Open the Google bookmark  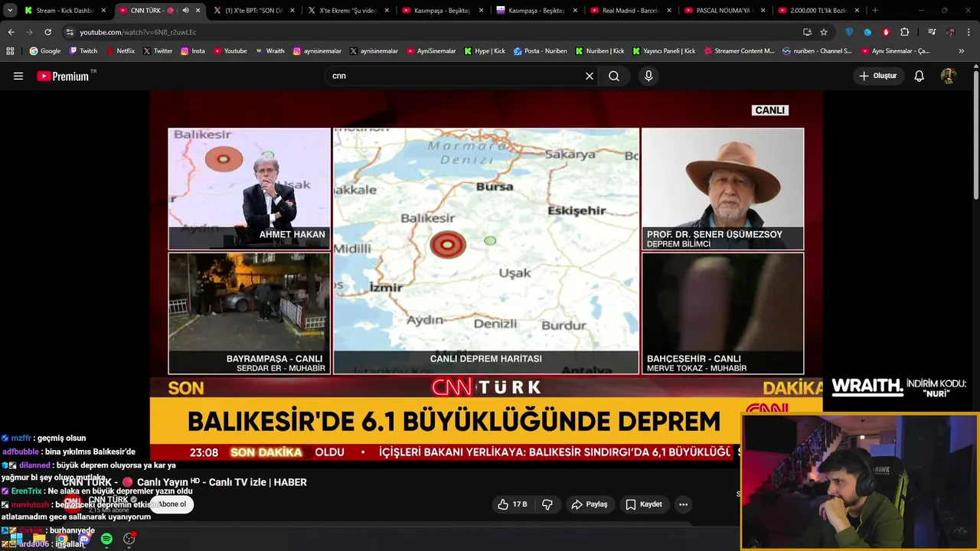coord(45,51)
